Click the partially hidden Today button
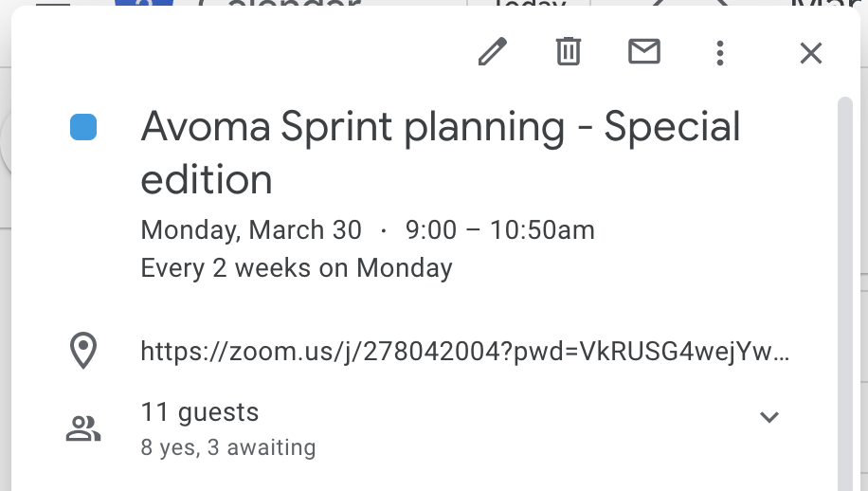Screen dimensions: 868x491 (x=530, y=4)
